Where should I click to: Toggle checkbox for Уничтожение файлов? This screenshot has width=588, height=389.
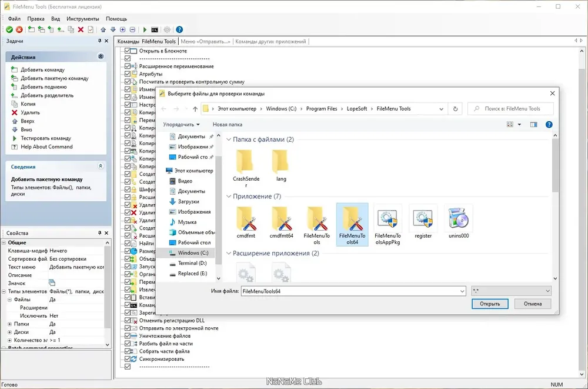pyautogui.click(x=128, y=336)
